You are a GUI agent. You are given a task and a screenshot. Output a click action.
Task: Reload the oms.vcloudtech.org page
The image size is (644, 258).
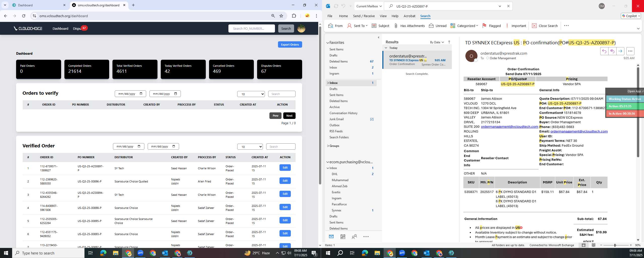click(24, 16)
